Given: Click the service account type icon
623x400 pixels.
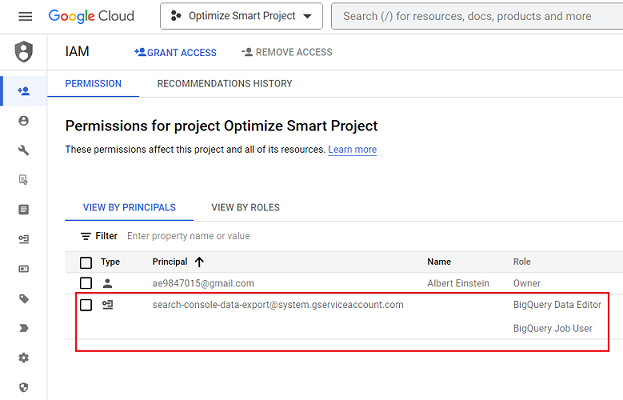Looking at the screenshot, I should (107, 305).
